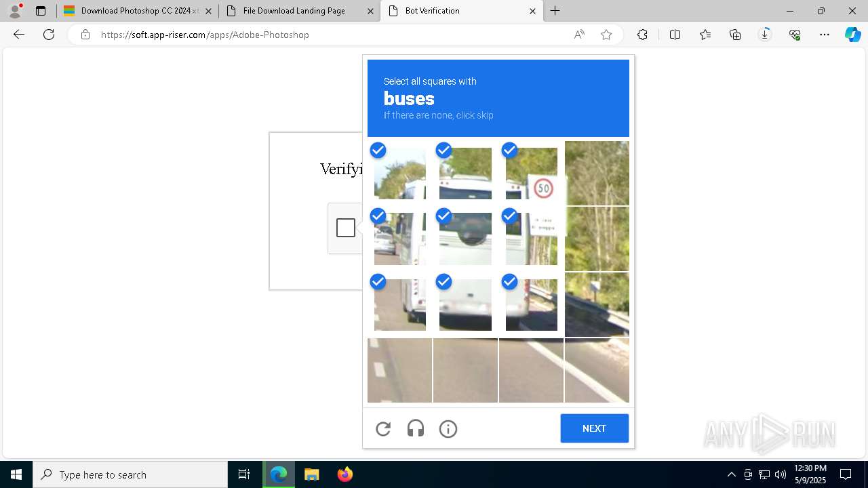Open Tab actions menu
Image resolution: width=868 pixels, height=488 pixels.
click(41, 11)
